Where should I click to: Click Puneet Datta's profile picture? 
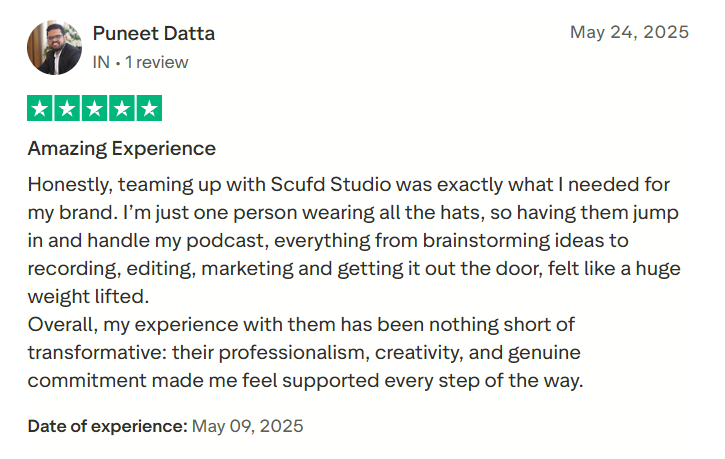click(x=54, y=47)
